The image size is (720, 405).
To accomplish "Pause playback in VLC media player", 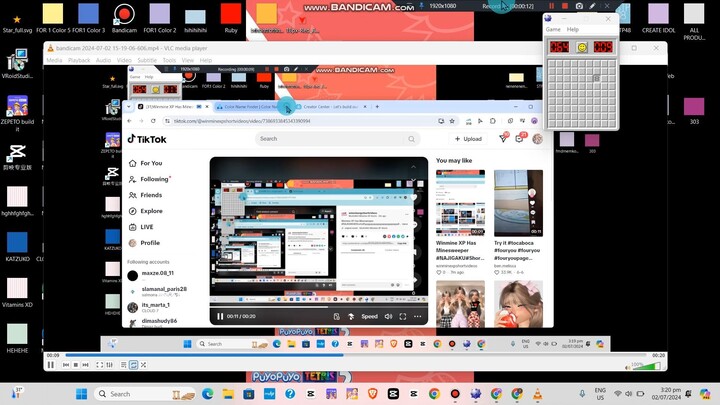I will tap(51, 365).
